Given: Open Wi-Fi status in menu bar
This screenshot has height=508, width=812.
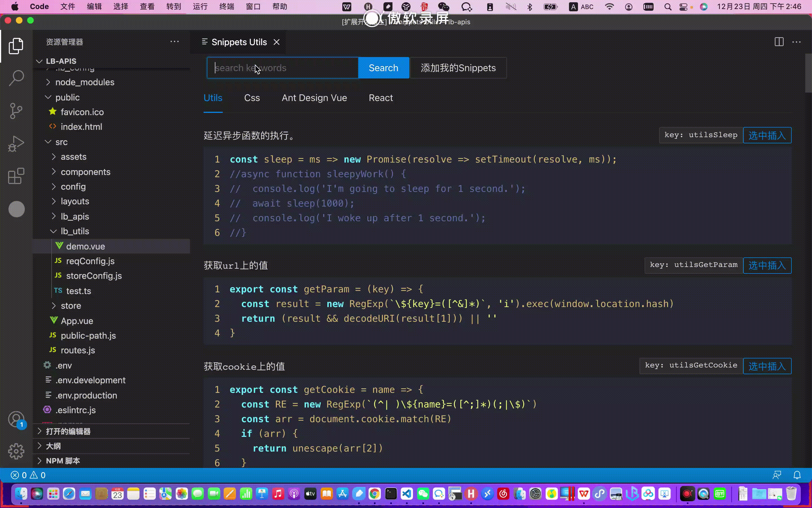Looking at the screenshot, I should point(609,7).
